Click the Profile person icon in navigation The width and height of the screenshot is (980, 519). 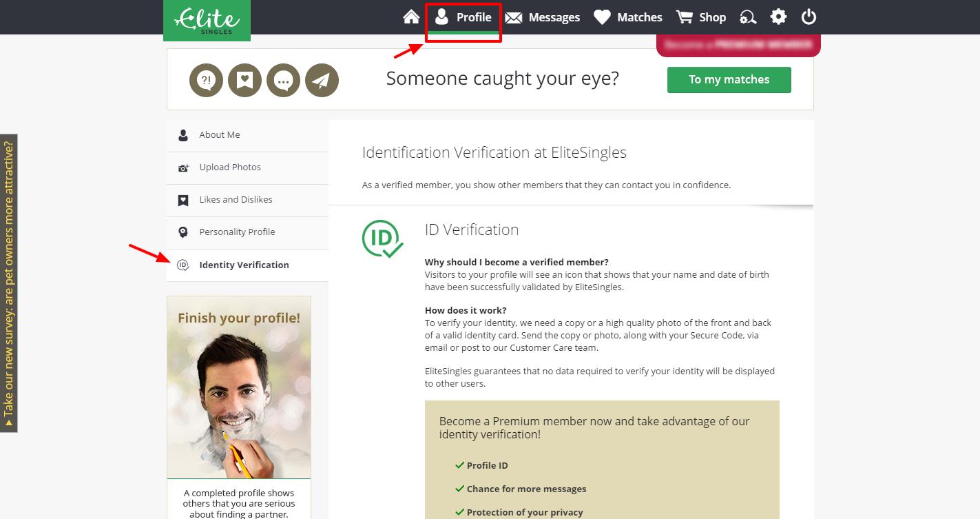click(441, 17)
